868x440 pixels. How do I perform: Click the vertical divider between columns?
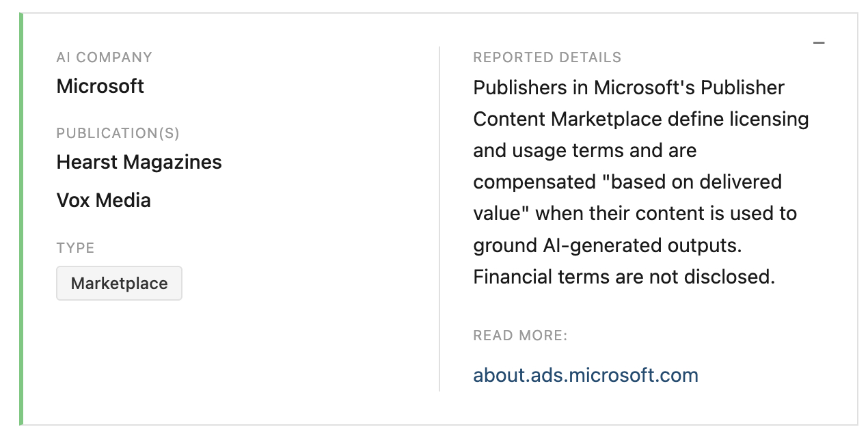439,219
